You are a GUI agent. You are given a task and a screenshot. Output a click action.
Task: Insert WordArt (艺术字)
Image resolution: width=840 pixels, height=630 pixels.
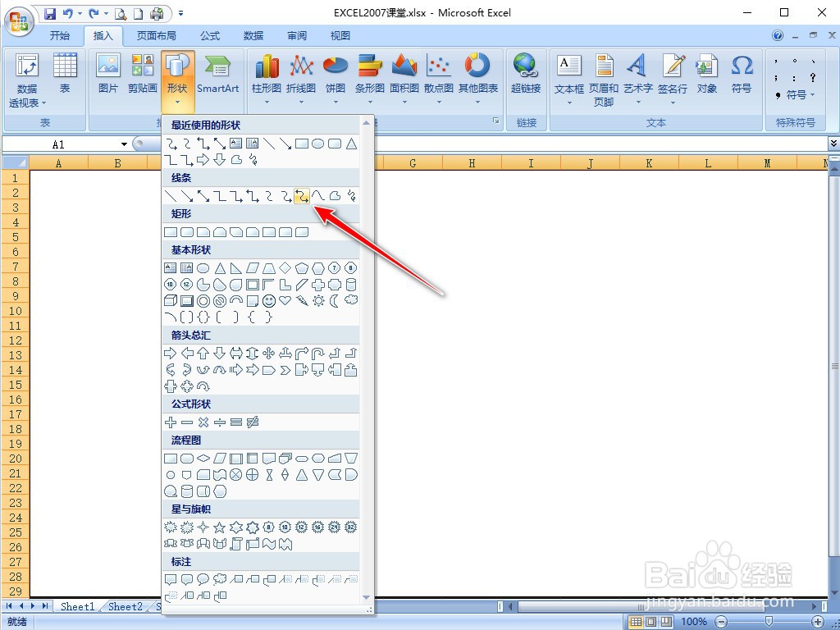coord(637,80)
